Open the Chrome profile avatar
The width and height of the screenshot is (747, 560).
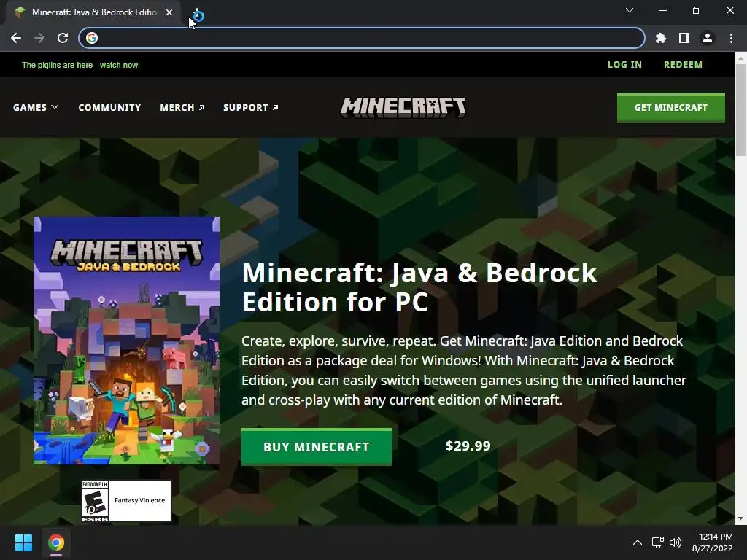(708, 38)
